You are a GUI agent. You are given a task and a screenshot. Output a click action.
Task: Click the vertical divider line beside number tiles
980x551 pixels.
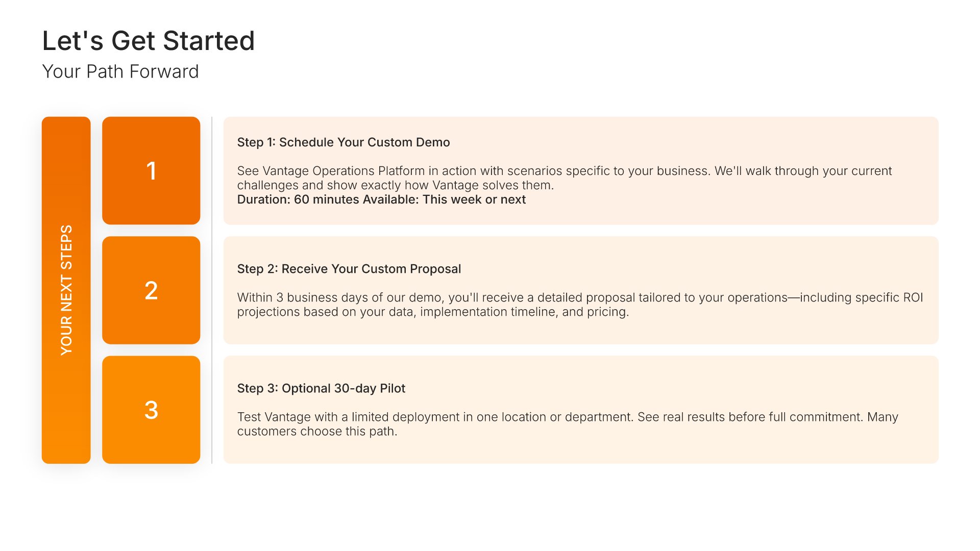[212, 290]
